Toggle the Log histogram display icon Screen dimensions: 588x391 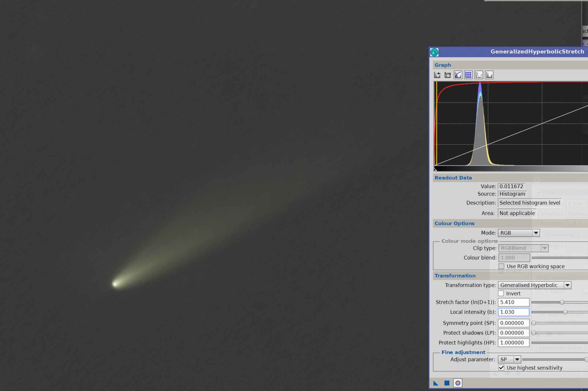(447, 75)
